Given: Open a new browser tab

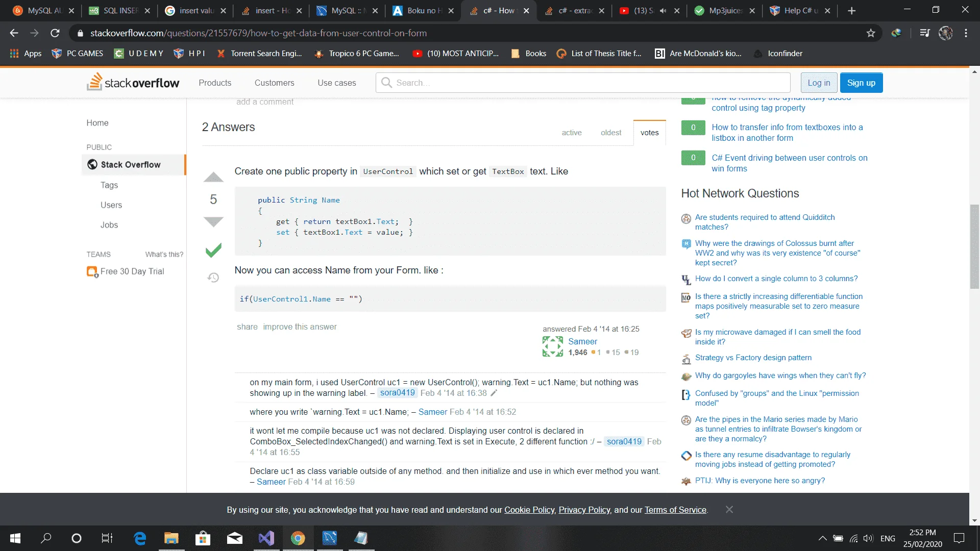Looking at the screenshot, I should pyautogui.click(x=851, y=11).
